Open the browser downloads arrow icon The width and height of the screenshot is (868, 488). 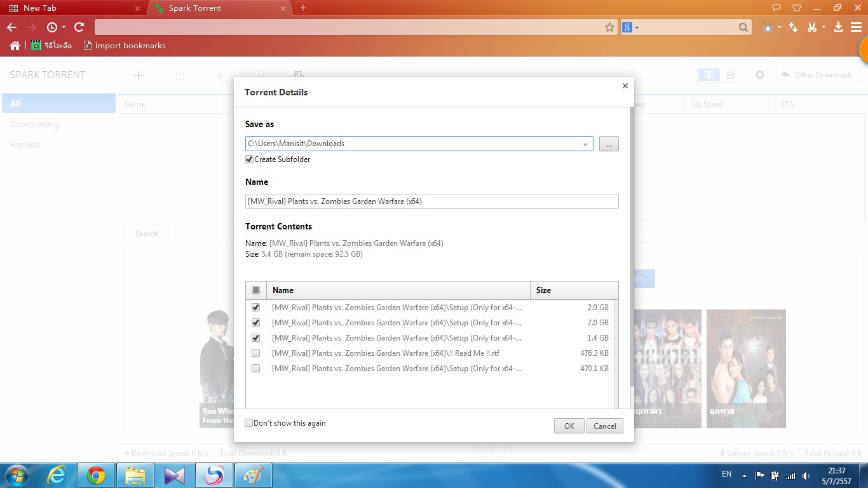tap(838, 27)
